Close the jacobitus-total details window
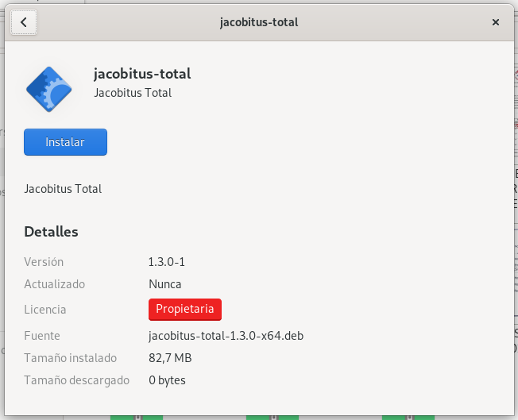This screenshot has height=420, width=518. [x=496, y=22]
